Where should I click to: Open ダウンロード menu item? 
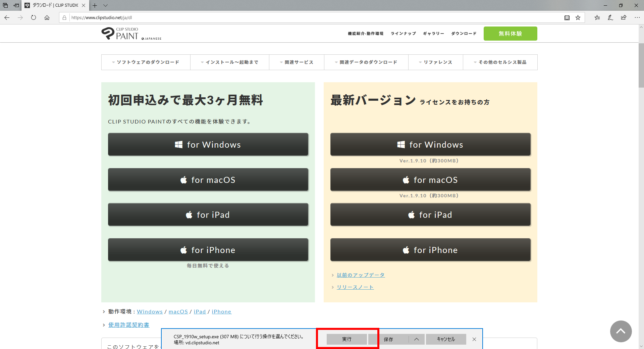464,34
